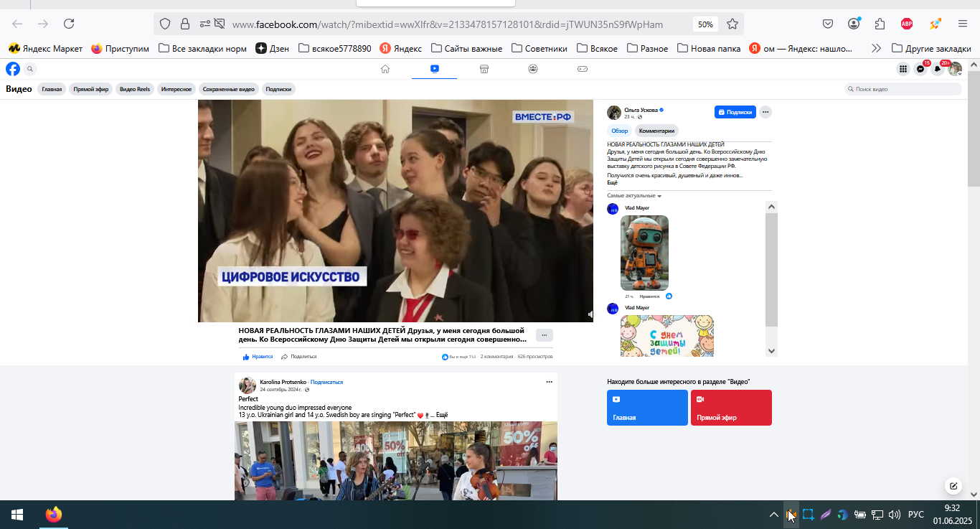Open the Groups icon in top navigation
The width and height of the screenshot is (980, 529).
pyautogui.click(x=533, y=69)
